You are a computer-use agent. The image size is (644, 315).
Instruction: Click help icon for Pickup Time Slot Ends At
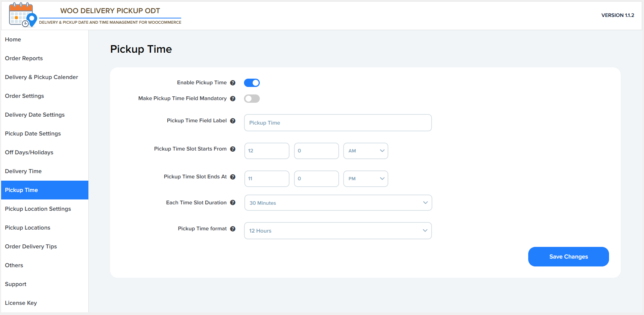(233, 177)
